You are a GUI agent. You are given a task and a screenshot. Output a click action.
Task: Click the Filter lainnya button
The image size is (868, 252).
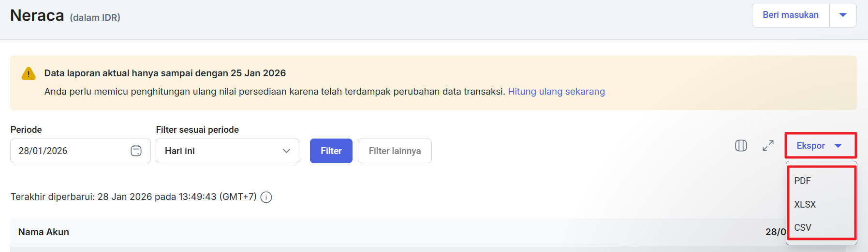click(x=395, y=151)
